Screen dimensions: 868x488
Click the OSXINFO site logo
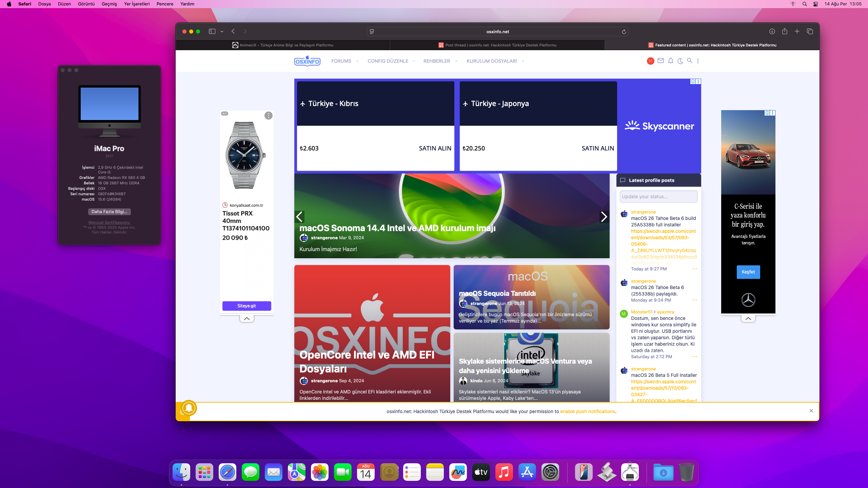click(x=307, y=61)
